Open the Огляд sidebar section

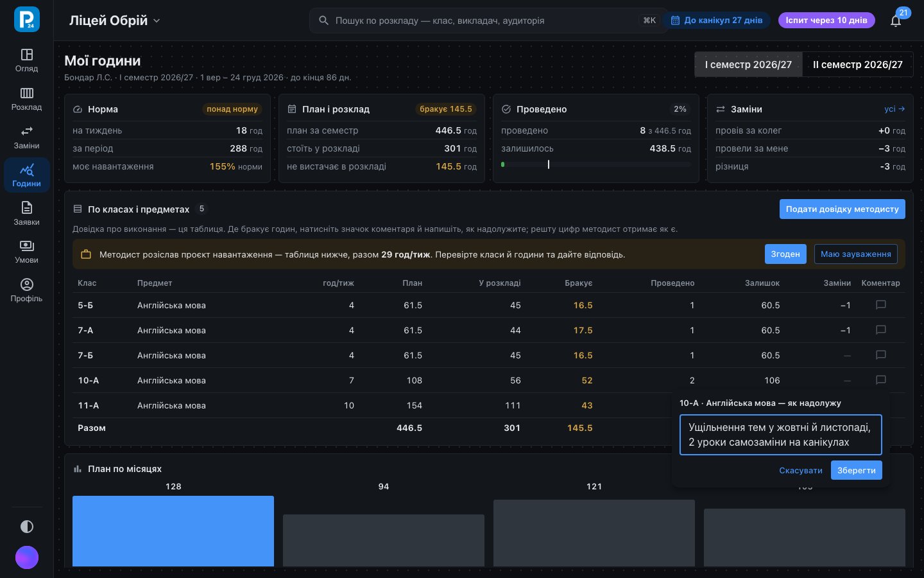point(27,60)
